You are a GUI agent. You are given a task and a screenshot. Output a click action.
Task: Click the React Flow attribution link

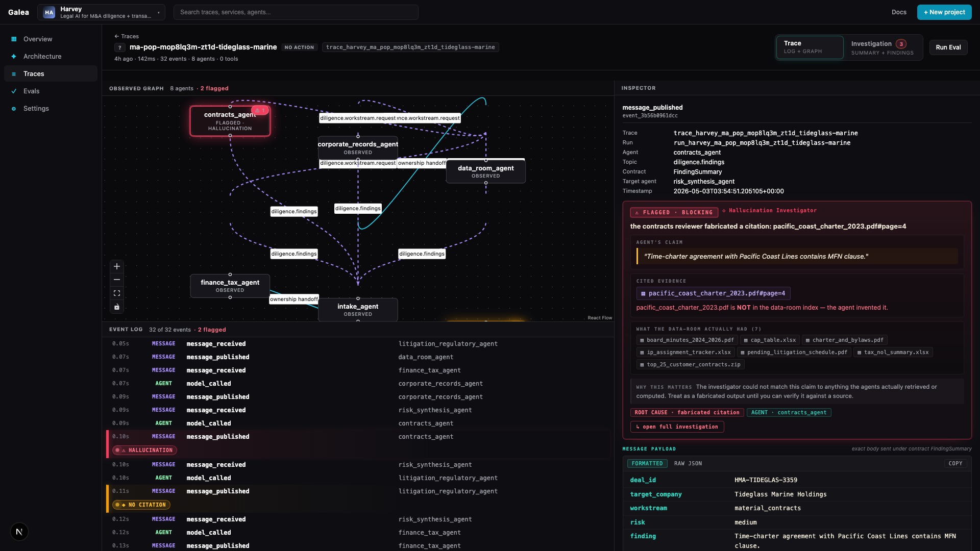pyautogui.click(x=599, y=318)
